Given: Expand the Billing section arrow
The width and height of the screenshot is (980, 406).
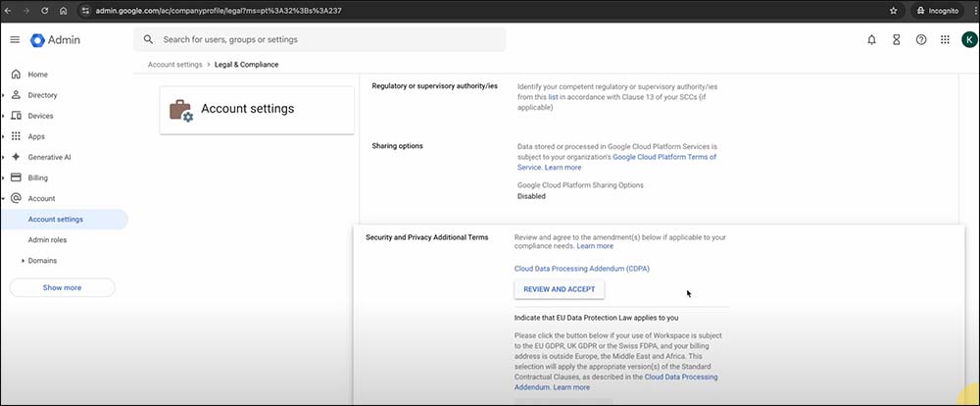Looking at the screenshot, I should click(4, 178).
